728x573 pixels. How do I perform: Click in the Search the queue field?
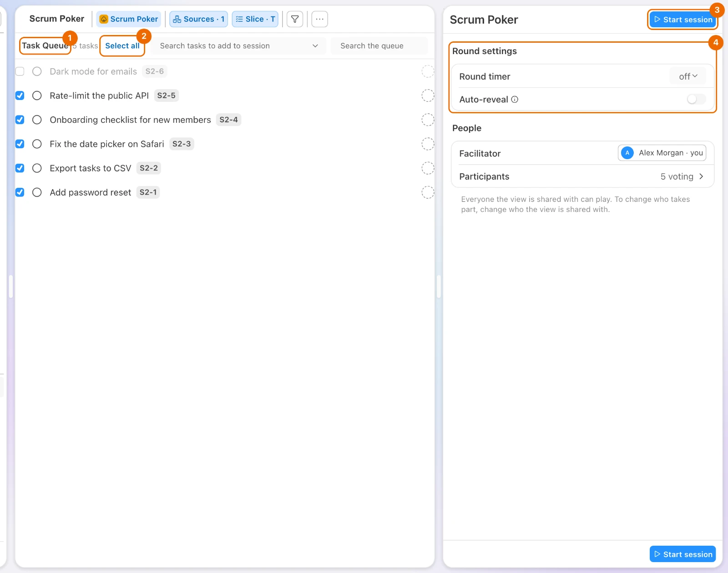click(x=379, y=46)
